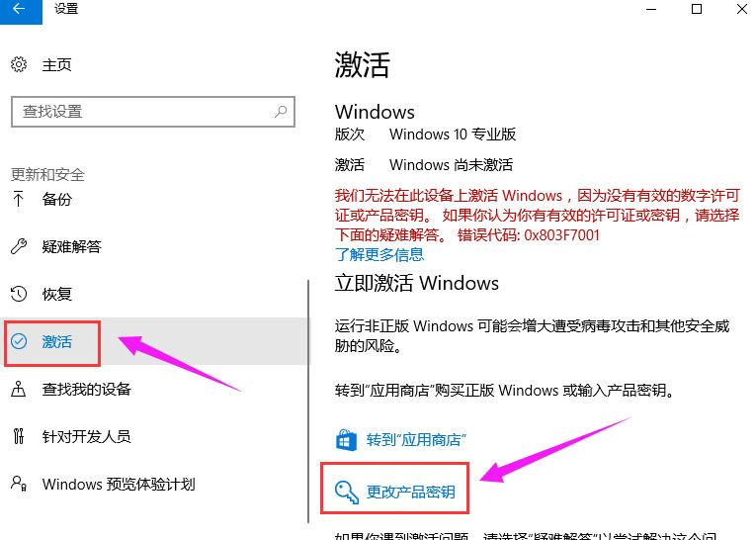Maximize the Settings window
The width and height of the screenshot is (756, 540).
(697, 9)
